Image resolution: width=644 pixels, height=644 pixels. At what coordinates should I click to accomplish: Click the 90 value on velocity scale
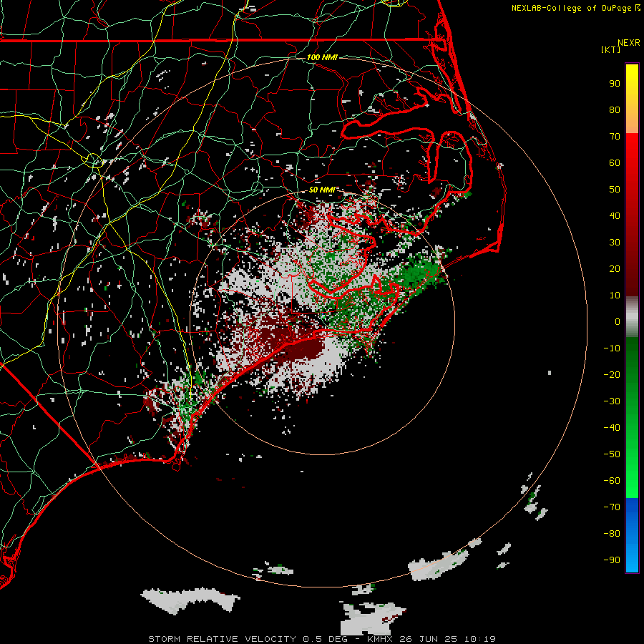click(615, 84)
